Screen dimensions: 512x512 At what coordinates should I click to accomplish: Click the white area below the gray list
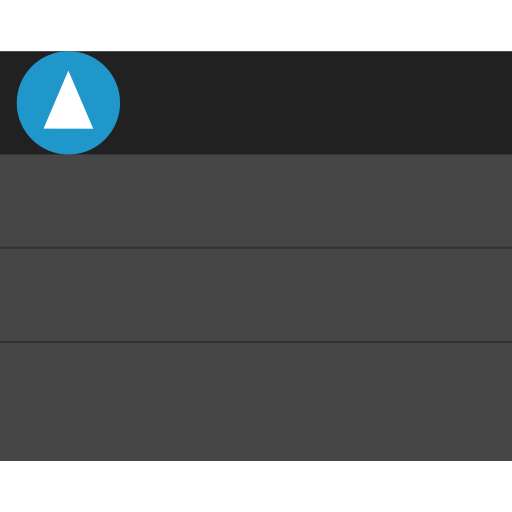pyautogui.click(x=256, y=487)
